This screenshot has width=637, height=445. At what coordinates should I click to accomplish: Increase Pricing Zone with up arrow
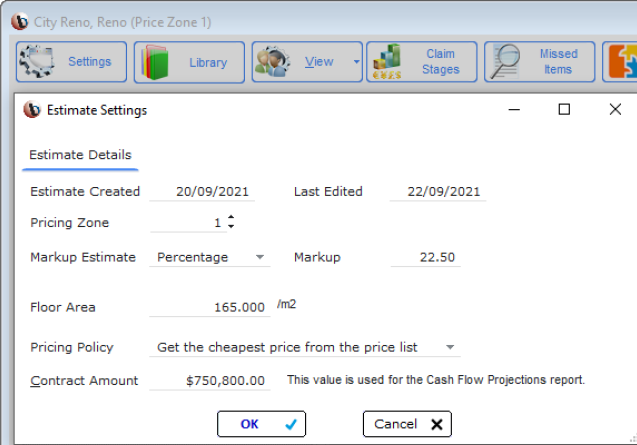[231, 217]
